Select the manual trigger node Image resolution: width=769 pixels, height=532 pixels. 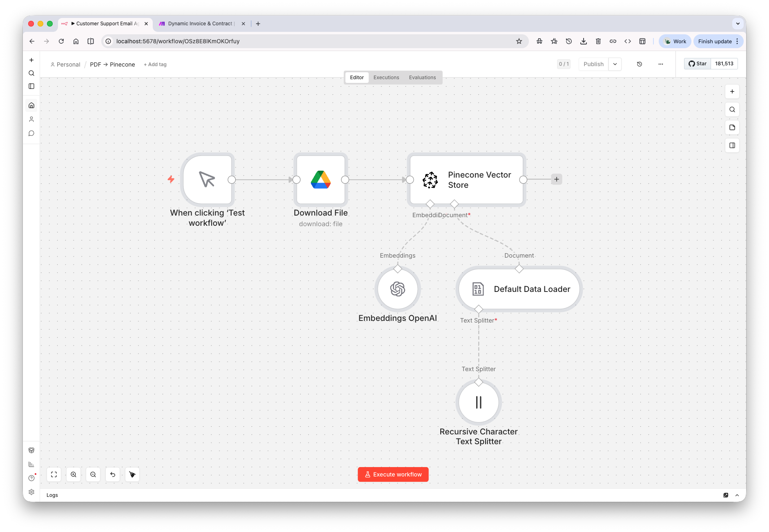pos(207,180)
